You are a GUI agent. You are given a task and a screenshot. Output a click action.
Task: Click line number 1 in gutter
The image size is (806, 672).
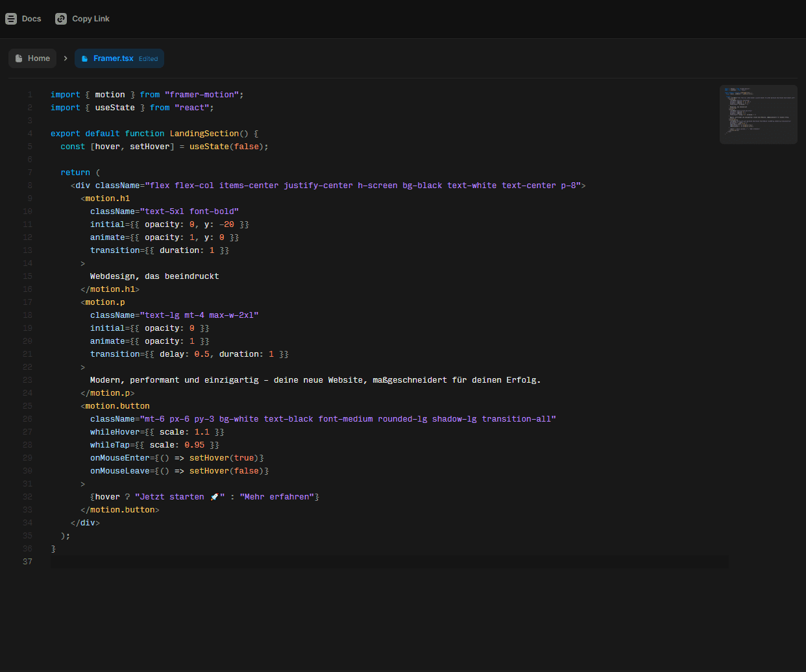tap(30, 95)
